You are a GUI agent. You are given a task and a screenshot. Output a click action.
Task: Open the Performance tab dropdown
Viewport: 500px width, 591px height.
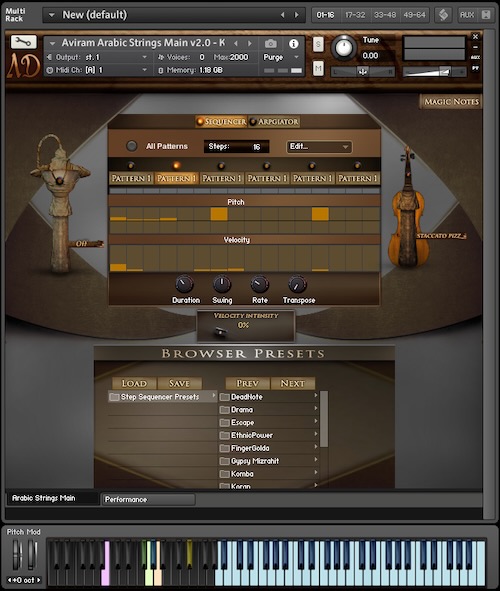pos(149,499)
